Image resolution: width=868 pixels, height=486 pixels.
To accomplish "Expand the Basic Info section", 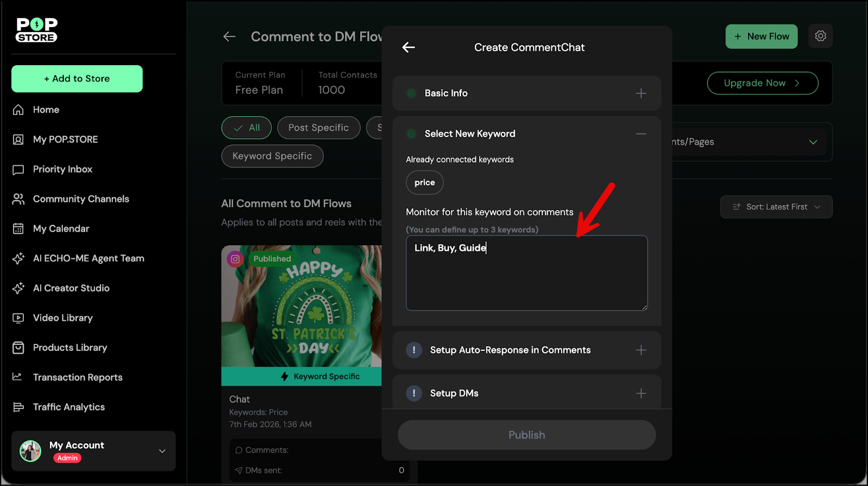I will 641,93.
